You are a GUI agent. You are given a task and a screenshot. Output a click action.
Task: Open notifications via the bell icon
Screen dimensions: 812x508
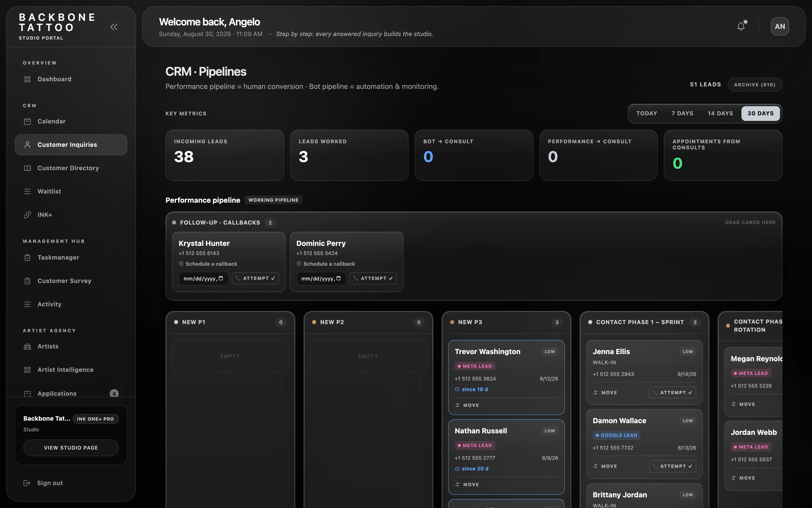point(741,26)
